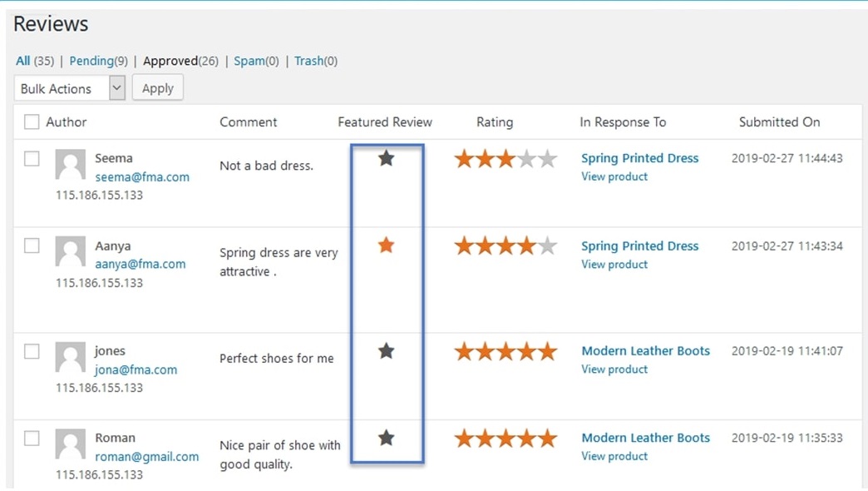Check the box for jones' review
The height and width of the screenshot is (491, 868).
tap(32, 351)
